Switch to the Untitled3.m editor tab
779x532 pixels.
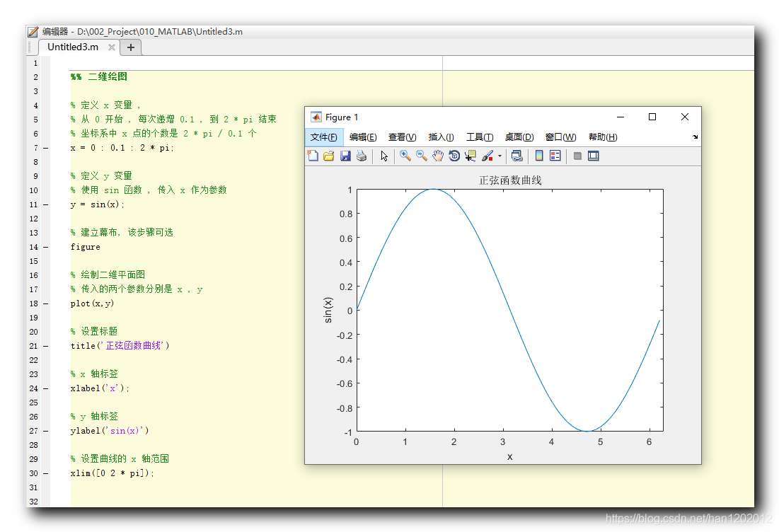point(73,47)
